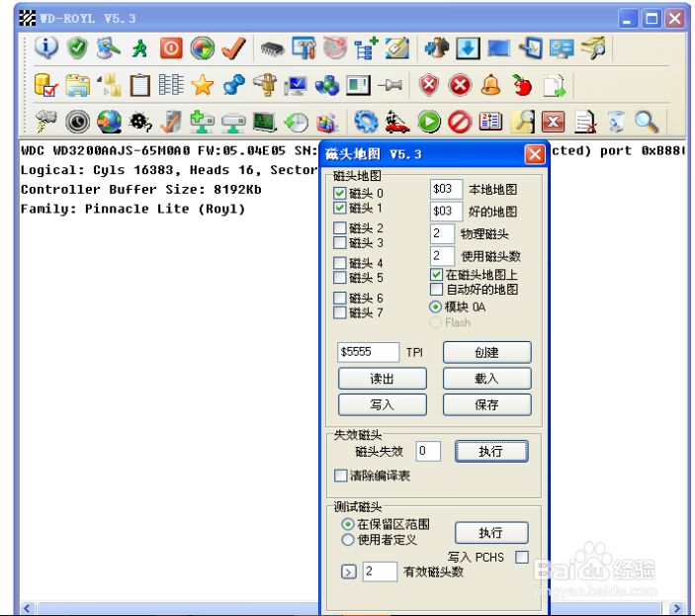The image size is (695, 616).
Task: Click the 保存 button
Action: coord(487,404)
